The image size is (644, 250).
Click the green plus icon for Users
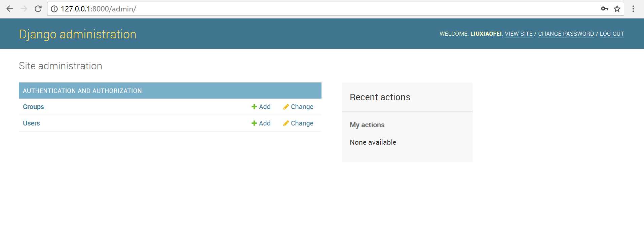254,123
